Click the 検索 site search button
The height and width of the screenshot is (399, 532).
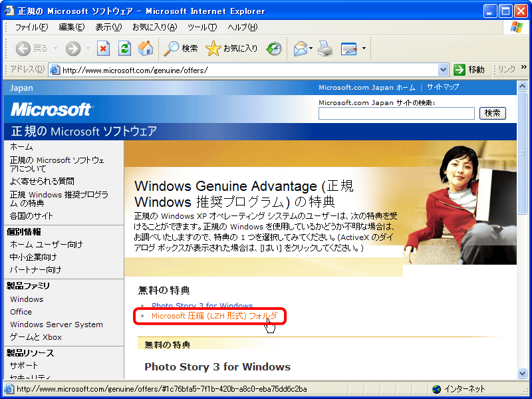(x=492, y=113)
